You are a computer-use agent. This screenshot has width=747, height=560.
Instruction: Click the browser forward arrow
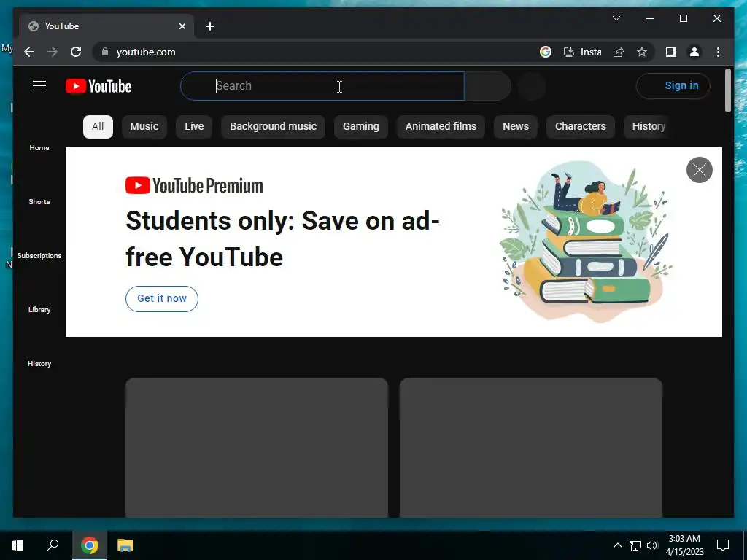click(53, 52)
